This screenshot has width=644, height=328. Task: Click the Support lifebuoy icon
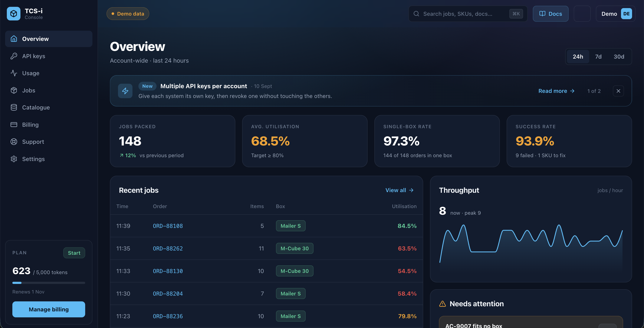14,141
